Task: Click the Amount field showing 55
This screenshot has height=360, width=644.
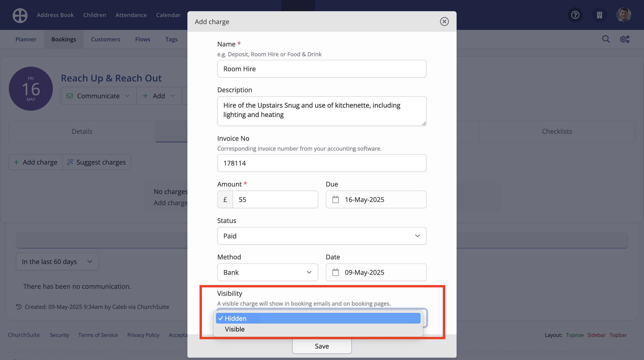Action: tap(275, 199)
